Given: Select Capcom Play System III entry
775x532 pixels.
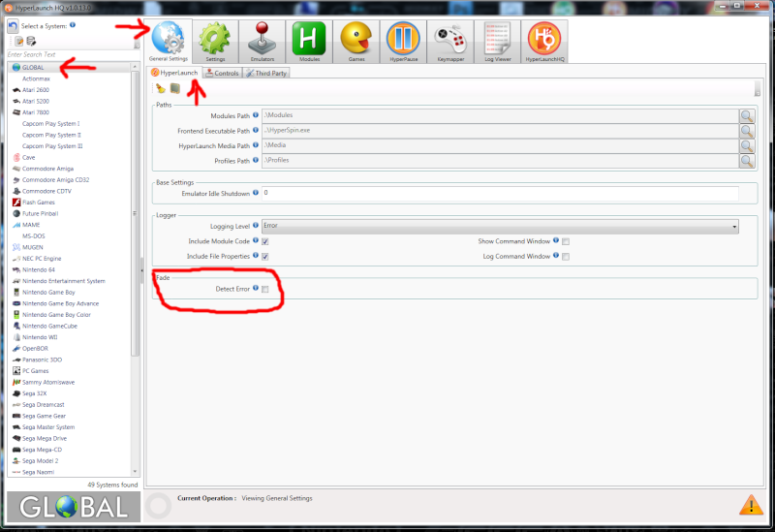Looking at the screenshot, I should coord(69,146).
